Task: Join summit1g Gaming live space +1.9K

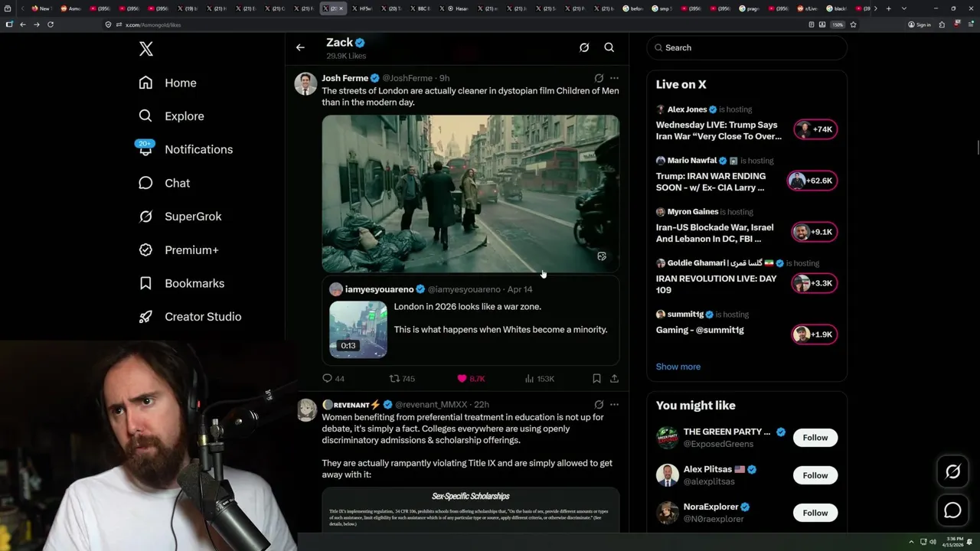Action: pos(815,334)
